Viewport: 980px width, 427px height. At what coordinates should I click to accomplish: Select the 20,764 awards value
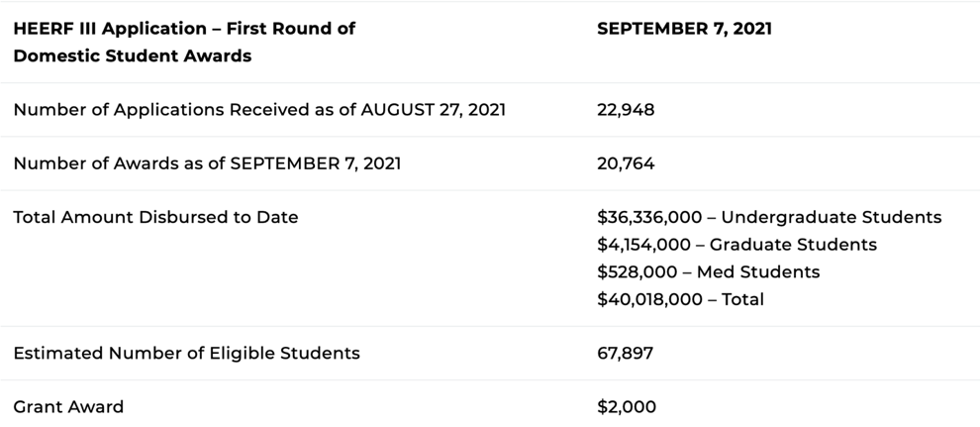coord(626,163)
